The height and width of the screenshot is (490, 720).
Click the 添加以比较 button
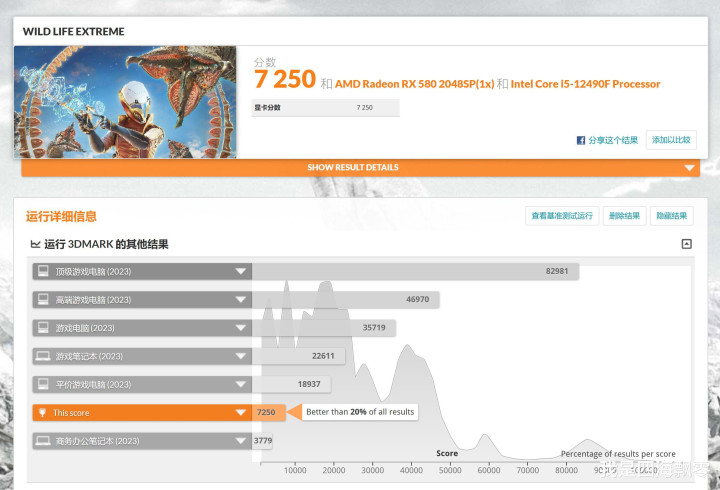click(x=671, y=140)
